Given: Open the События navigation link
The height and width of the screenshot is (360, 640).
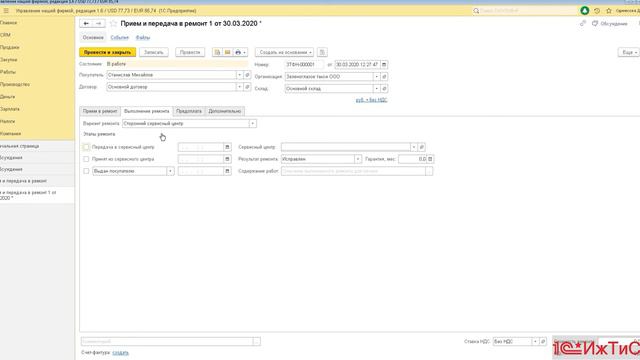Looking at the screenshot, I should (120, 38).
